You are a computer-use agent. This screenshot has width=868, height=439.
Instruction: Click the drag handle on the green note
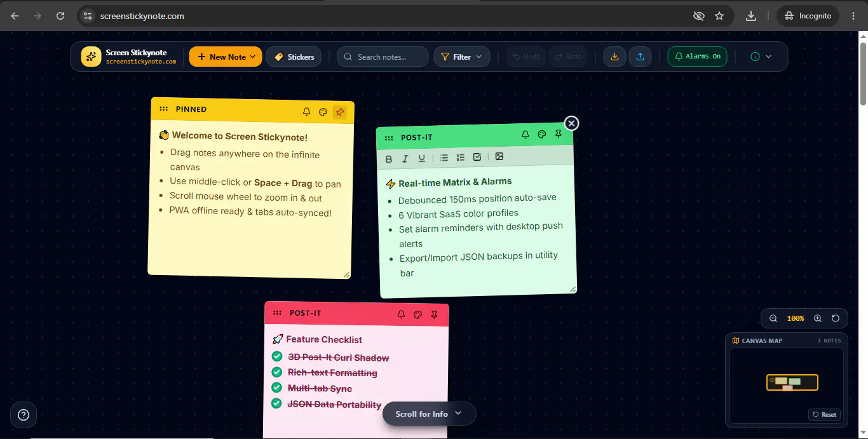tap(388, 138)
